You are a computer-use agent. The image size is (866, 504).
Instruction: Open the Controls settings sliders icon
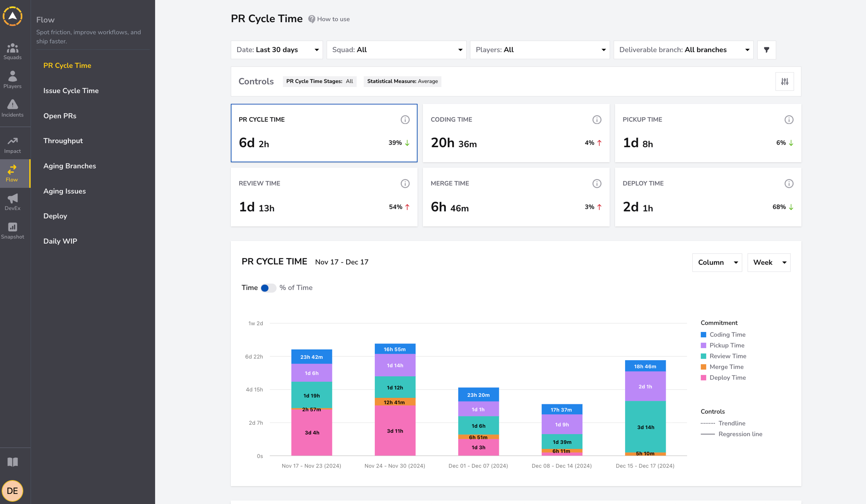(784, 81)
